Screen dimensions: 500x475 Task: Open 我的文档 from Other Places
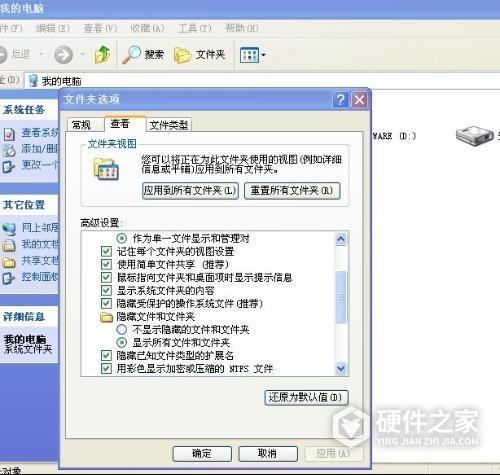click(31, 245)
